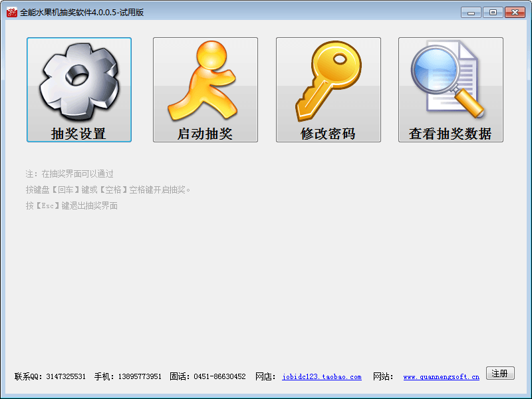Maximize the lottery software window
The width and height of the screenshot is (532, 399).
pos(493,12)
